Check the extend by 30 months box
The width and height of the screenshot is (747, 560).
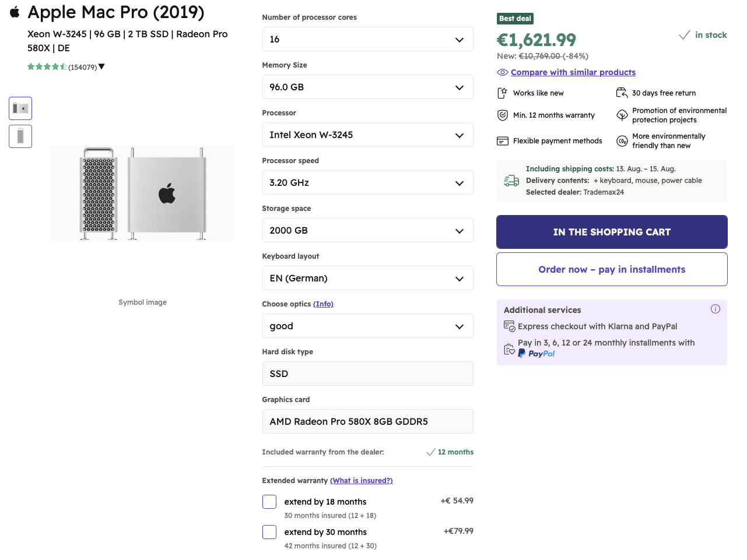(x=269, y=532)
